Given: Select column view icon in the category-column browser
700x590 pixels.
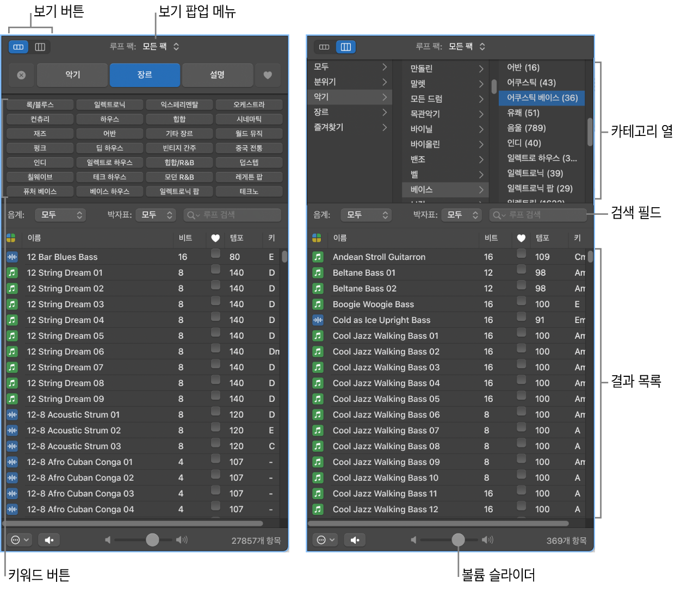Looking at the screenshot, I should click(346, 47).
